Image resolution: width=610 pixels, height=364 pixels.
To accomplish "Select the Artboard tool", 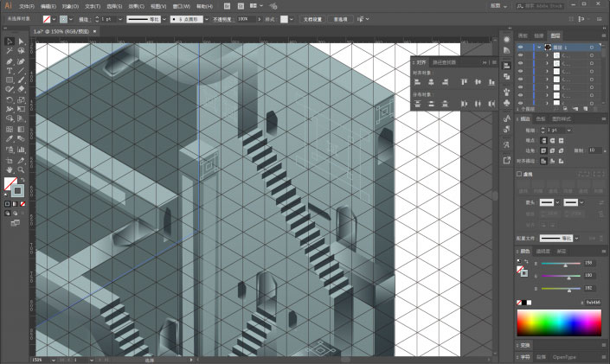I will click(x=10, y=160).
